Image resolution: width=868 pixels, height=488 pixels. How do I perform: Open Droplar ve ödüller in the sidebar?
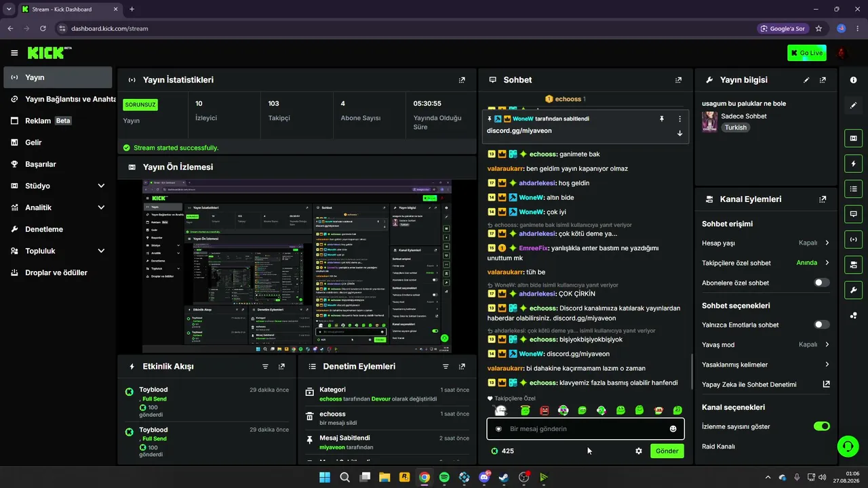(x=58, y=272)
